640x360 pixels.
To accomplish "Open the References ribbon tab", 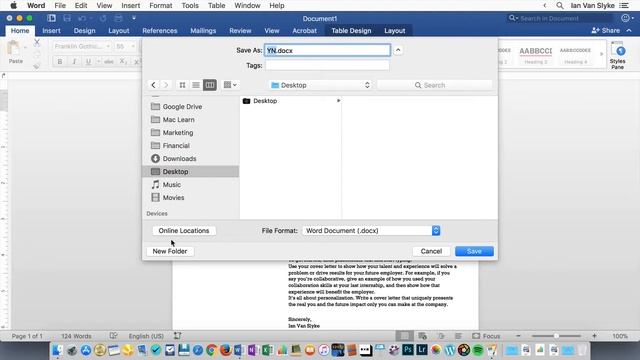I will 160,31.
